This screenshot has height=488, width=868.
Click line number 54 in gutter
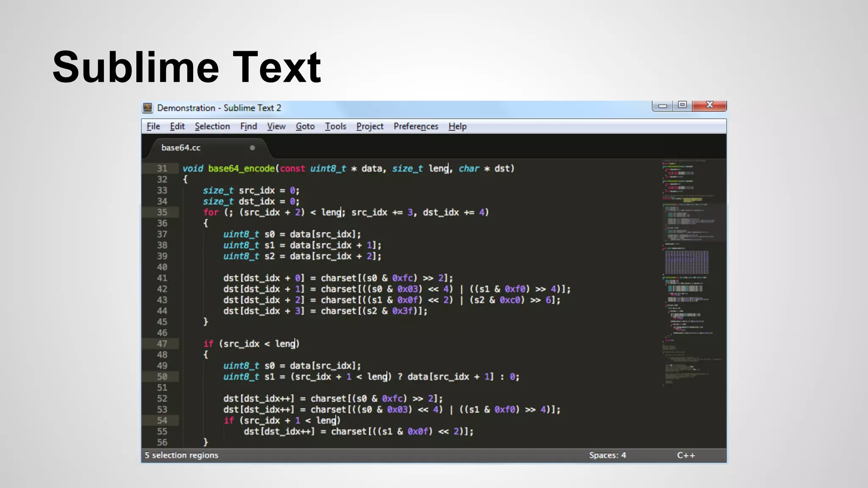(162, 421)
